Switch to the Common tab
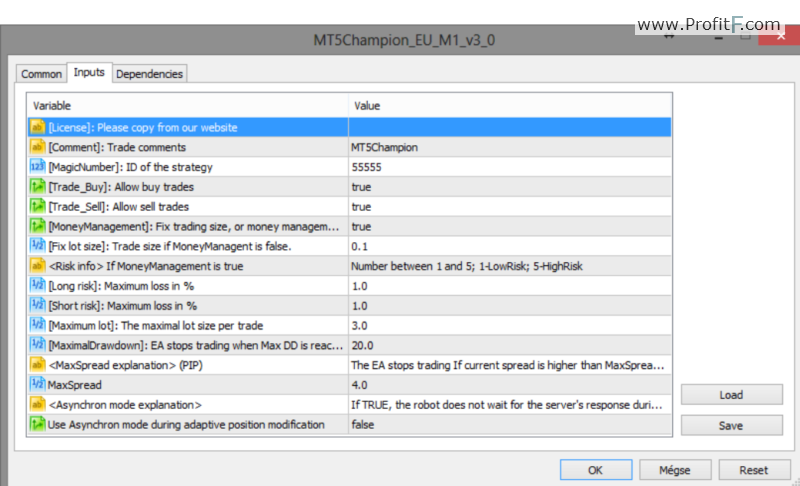The width and height of the screenshot is (800, 486). (41, 74)
